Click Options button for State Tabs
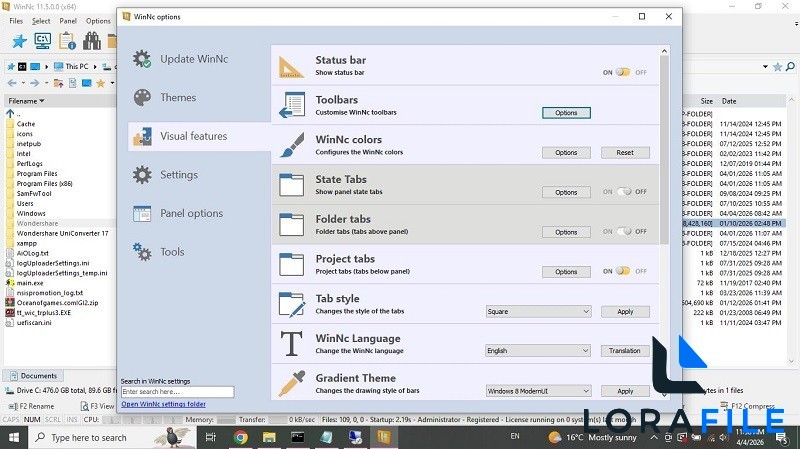This screenshot has height=449, width=800. (x=566, y=192)
